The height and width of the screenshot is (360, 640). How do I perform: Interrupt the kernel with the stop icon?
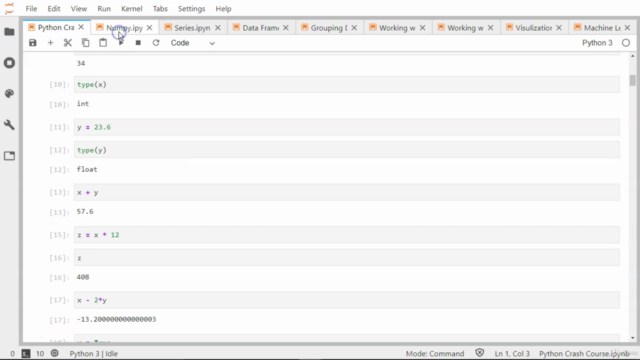coord(138,43)
